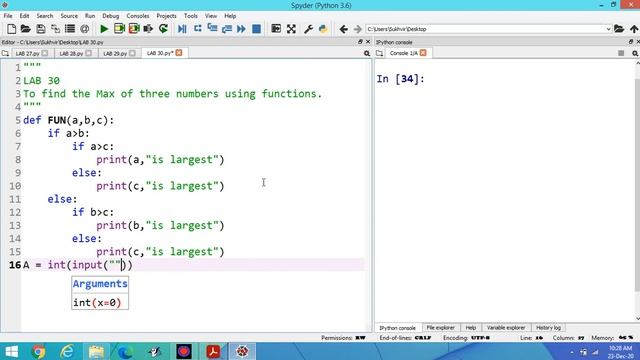Image resolution: width=640 pixels, height=360 pixels.
Task: Click the @ symbol finder icon
Action: (x=84, y=29)
